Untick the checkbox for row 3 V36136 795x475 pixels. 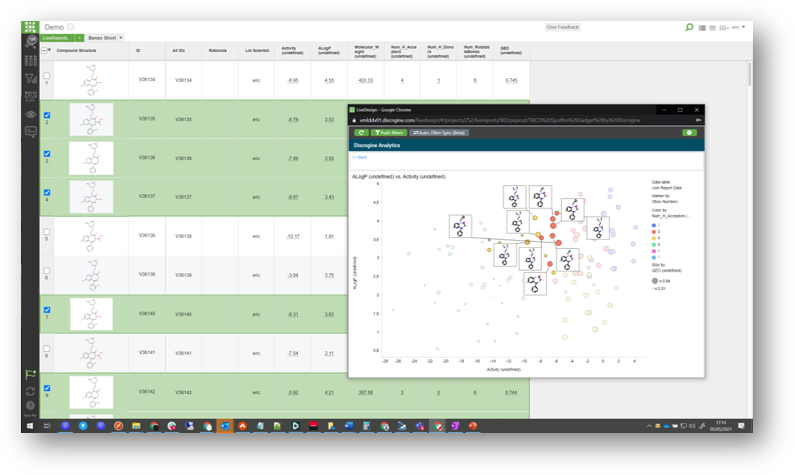click(47, 154)
